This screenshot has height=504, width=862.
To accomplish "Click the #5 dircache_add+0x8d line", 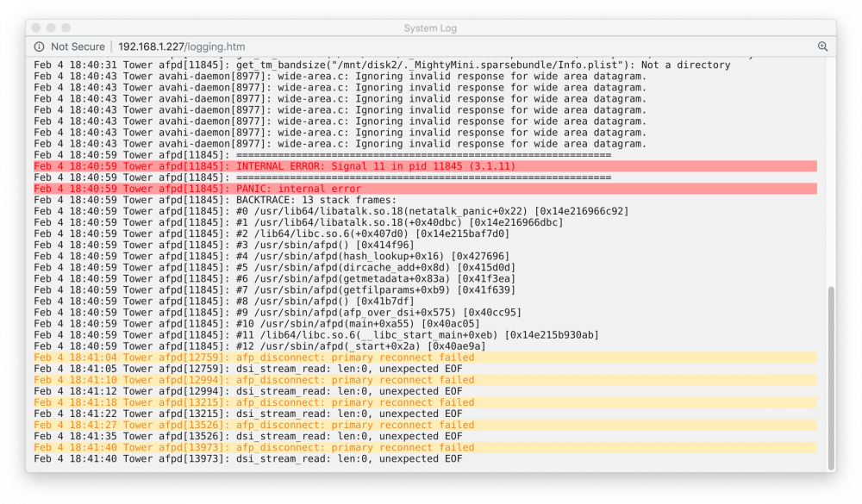I will pyautogui.click(x=274, y=268).
